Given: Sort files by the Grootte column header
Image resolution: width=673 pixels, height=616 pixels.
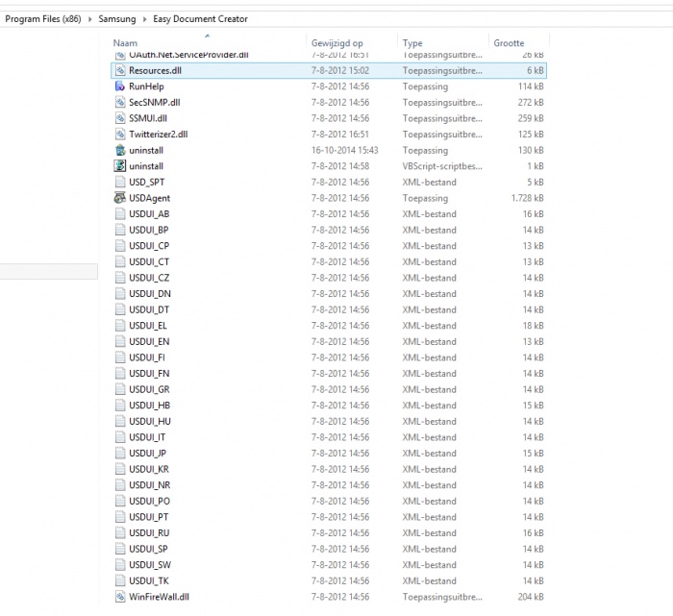Looking at the screenshot, I should 509,43.
